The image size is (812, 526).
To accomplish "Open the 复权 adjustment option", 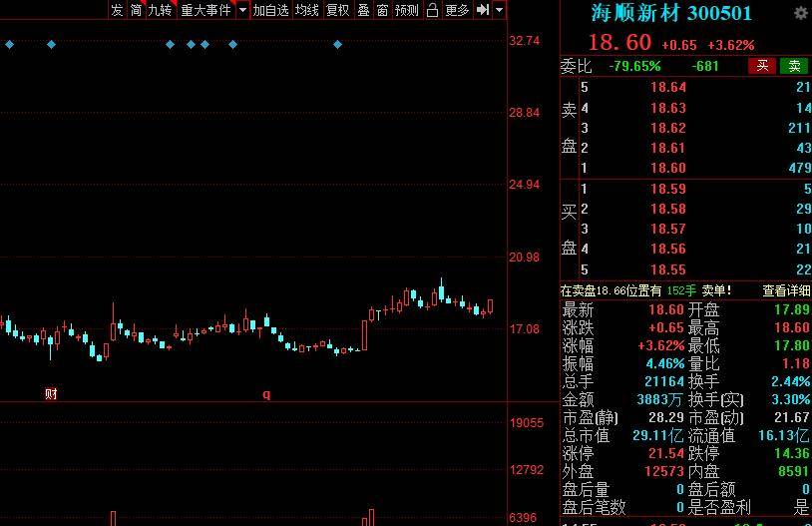I will (337, 10).
